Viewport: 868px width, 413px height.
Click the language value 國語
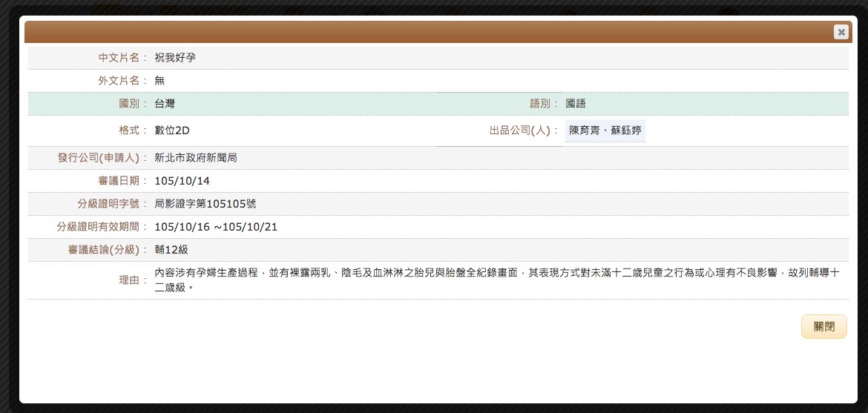coord(576,104)
